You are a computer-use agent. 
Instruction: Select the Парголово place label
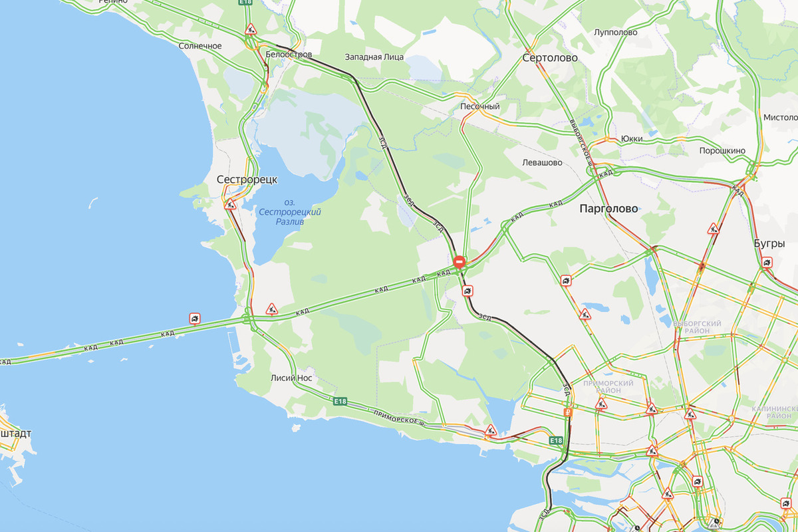click(x=609, y=207)
